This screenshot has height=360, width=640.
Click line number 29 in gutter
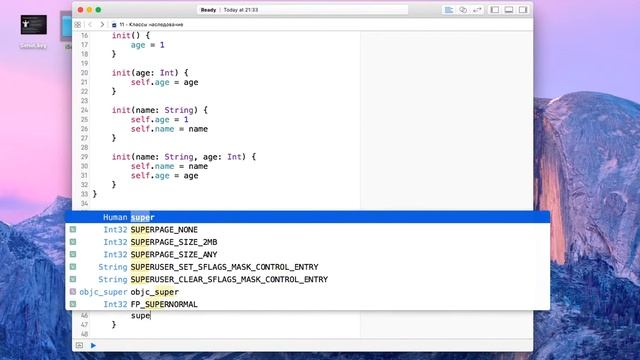84,157
